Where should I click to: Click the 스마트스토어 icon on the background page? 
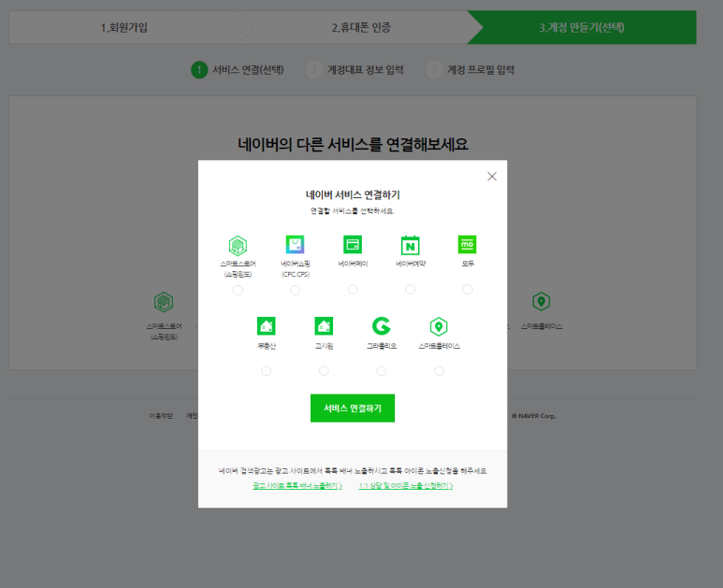[x=164, y=302]
